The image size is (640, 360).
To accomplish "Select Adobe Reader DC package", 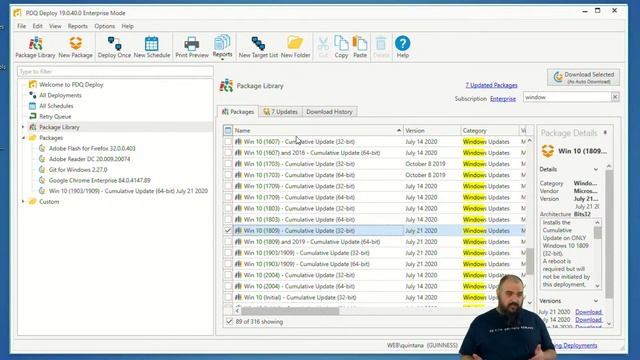I will coord(89,159).
